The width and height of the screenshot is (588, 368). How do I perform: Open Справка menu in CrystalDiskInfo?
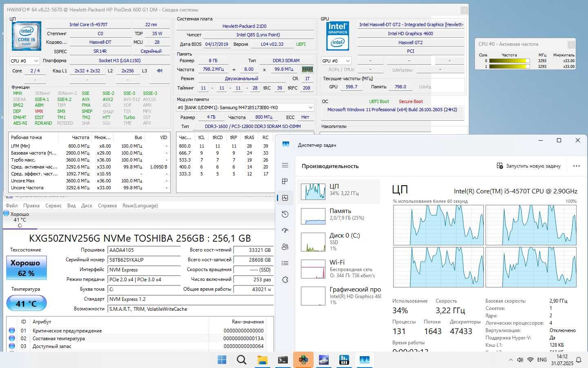coord(107,206)
